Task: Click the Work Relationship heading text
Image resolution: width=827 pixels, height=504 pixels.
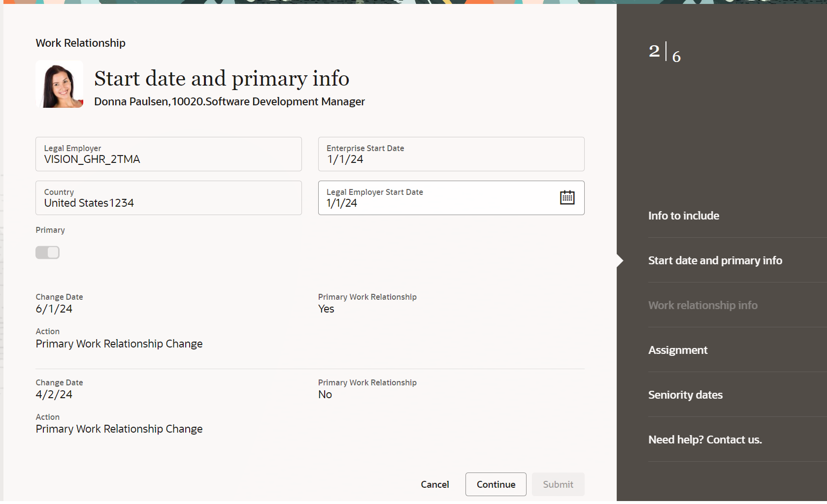Action: click(x=80, y=43)
